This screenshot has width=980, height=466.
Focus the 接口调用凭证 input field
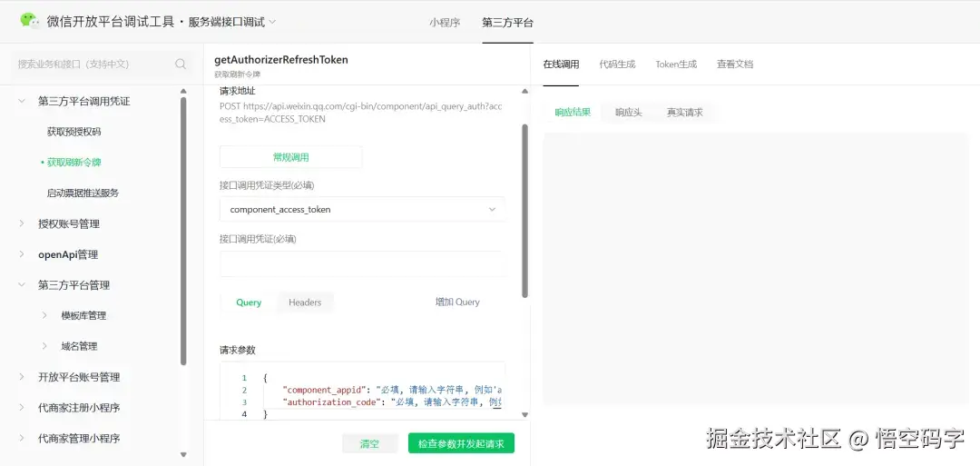coord(362,263)
